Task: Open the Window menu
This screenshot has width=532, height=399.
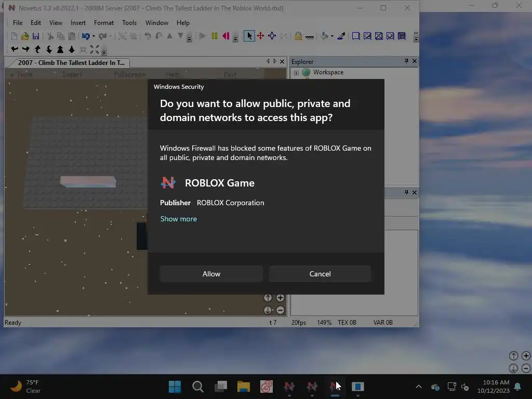Action: pyautogui.click(x=157, y=23)
